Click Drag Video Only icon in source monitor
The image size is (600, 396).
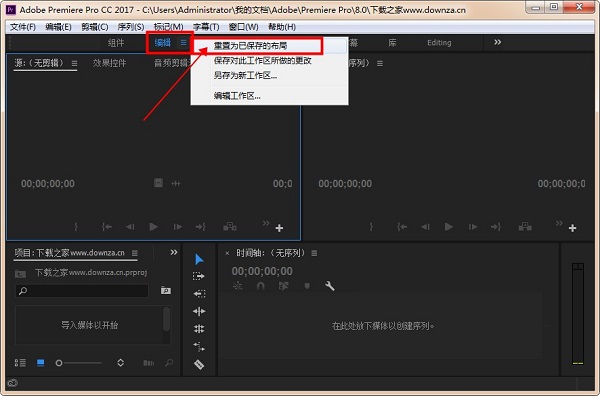[x=158, y=183]
